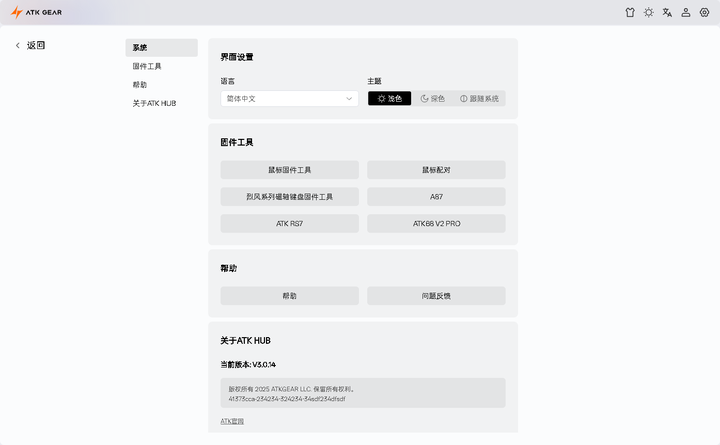Open 鼠标配对

(436, 170)
